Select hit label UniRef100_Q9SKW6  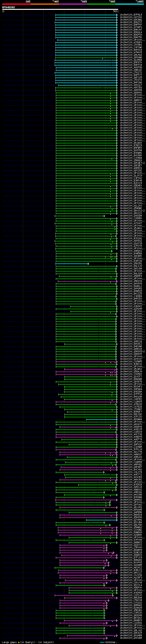[x=131, y=58]
